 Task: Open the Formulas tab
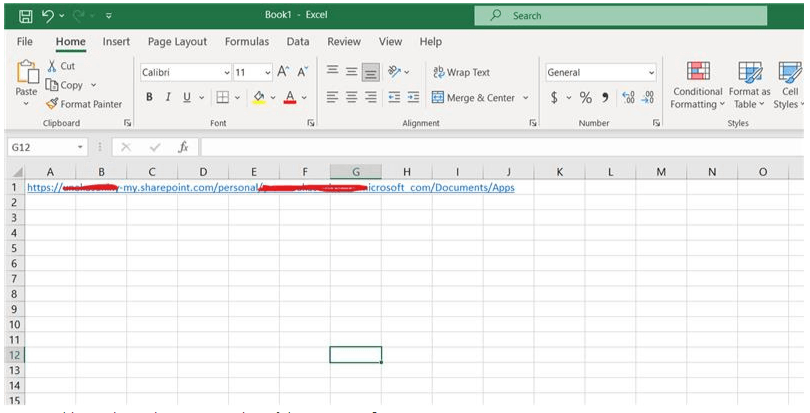click(246, 41)
